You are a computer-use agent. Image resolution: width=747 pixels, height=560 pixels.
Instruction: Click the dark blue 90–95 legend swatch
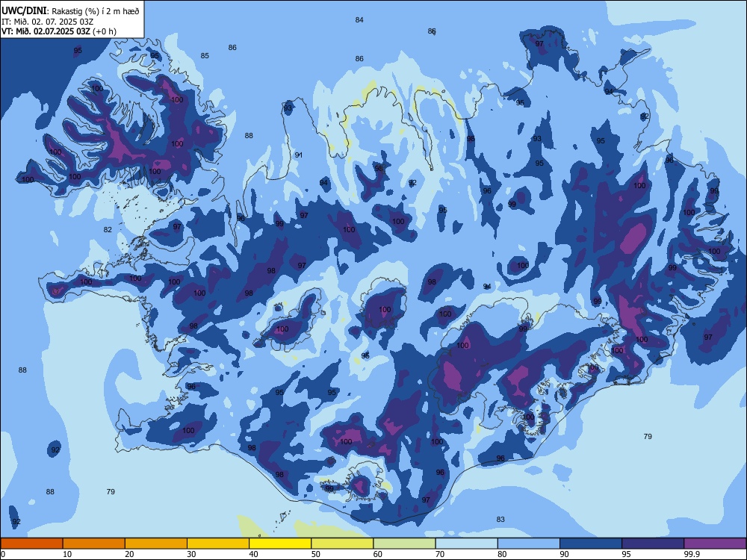tap(591, 544)
